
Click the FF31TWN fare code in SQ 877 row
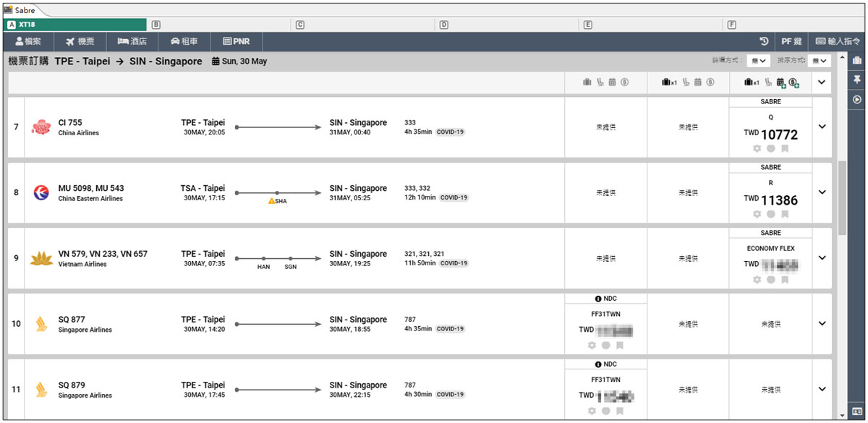(x=605, y=315)
